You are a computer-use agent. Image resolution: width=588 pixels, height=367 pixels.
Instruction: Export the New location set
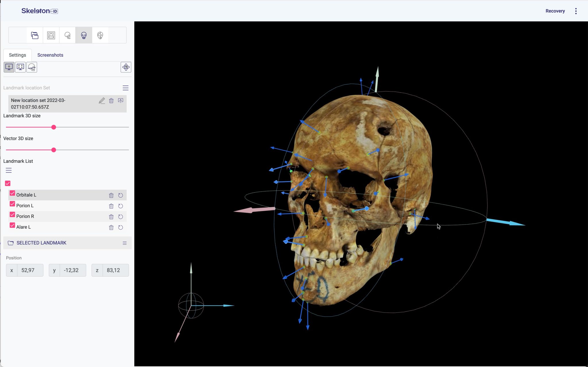pyautogui.click(x=121, y=101)
